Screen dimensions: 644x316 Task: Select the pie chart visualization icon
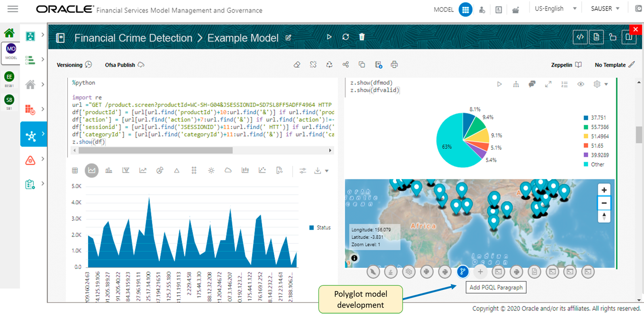[x=160, y=170]
